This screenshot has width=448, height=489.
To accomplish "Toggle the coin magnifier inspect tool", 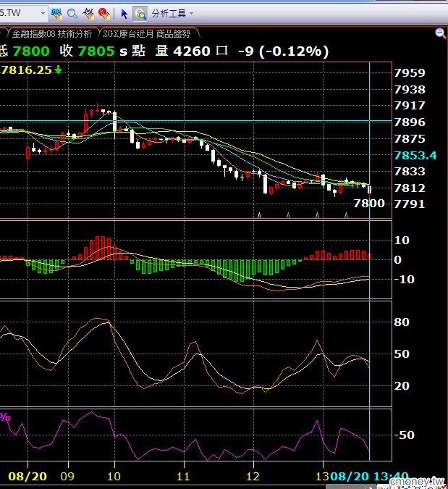I will pos(140,14).
